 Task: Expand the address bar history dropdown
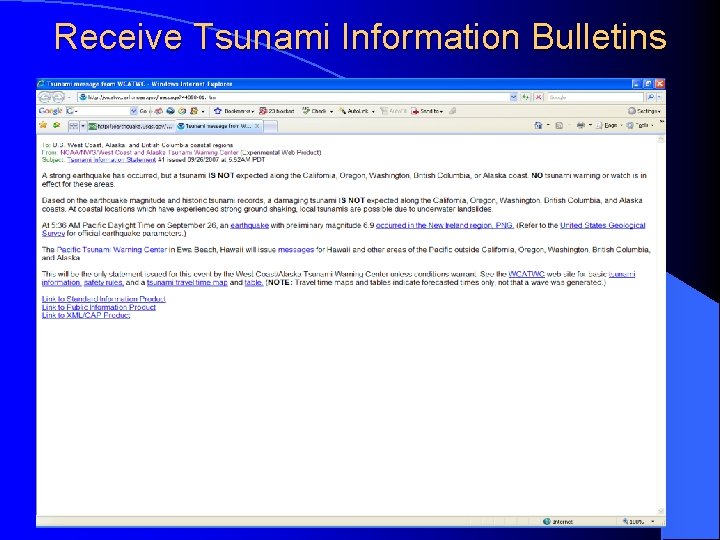pos(513,97)
